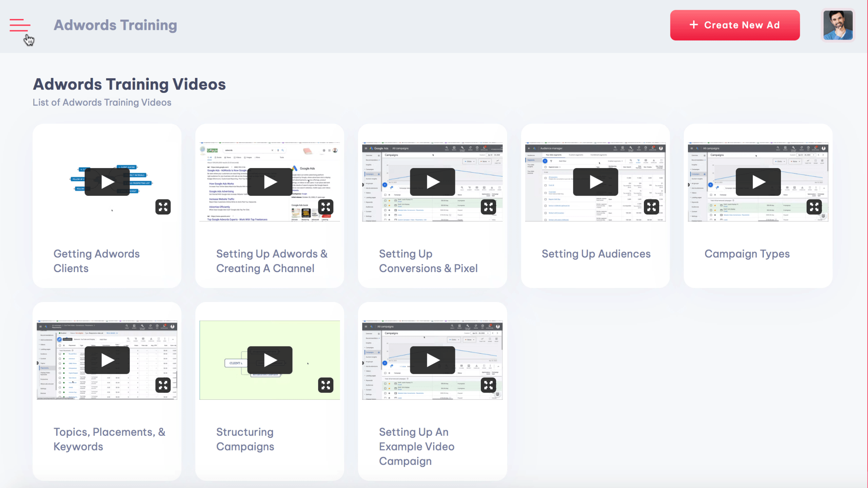Fullscreen the Setting Up Adwords channel video

(326, 207)
